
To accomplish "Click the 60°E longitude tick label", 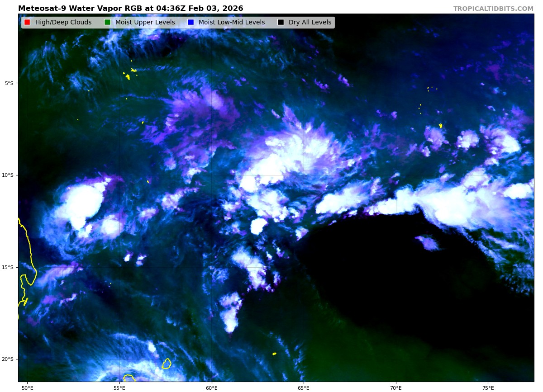I will pos(211,387).
